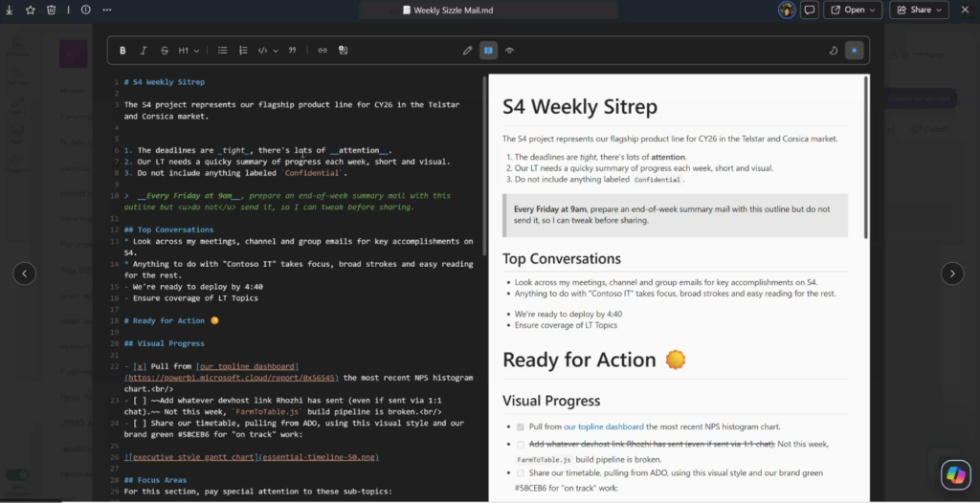
Task: Expand the Share dropdown menu
Action: coord(939,10)
